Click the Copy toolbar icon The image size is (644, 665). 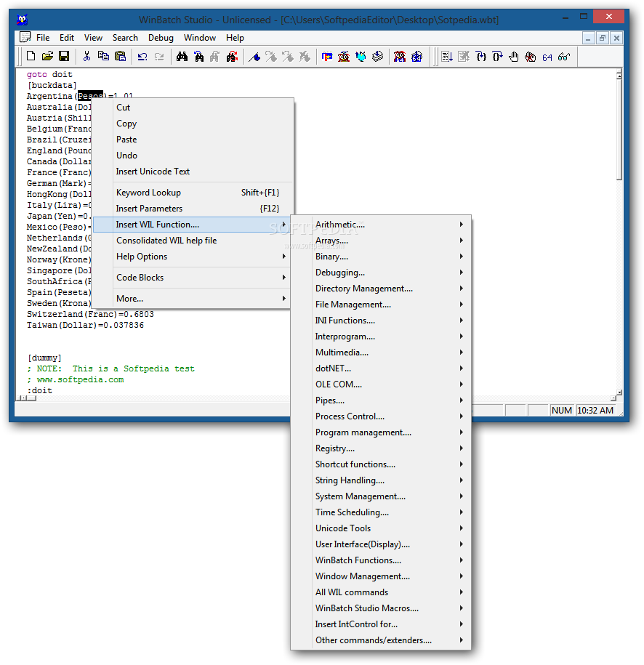103,56
